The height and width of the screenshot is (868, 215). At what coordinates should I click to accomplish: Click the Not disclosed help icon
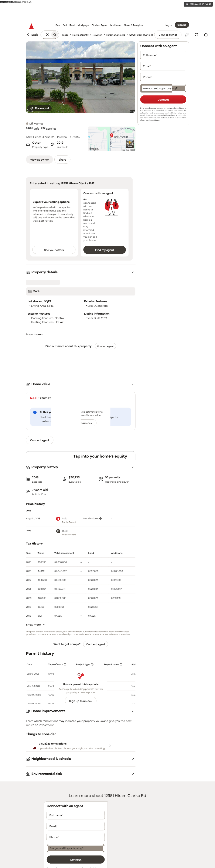(100, 519)
